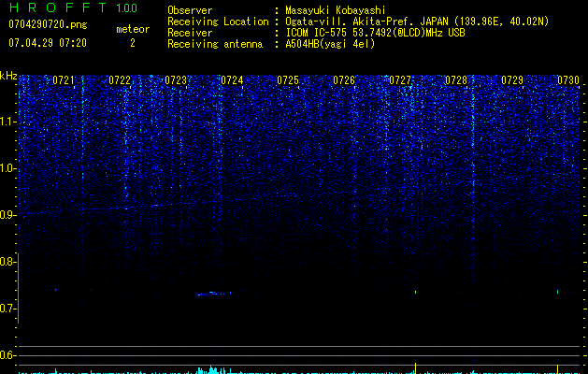
Task: Click the meteor label
Action: pyautogui.click(x=133, y=29)
